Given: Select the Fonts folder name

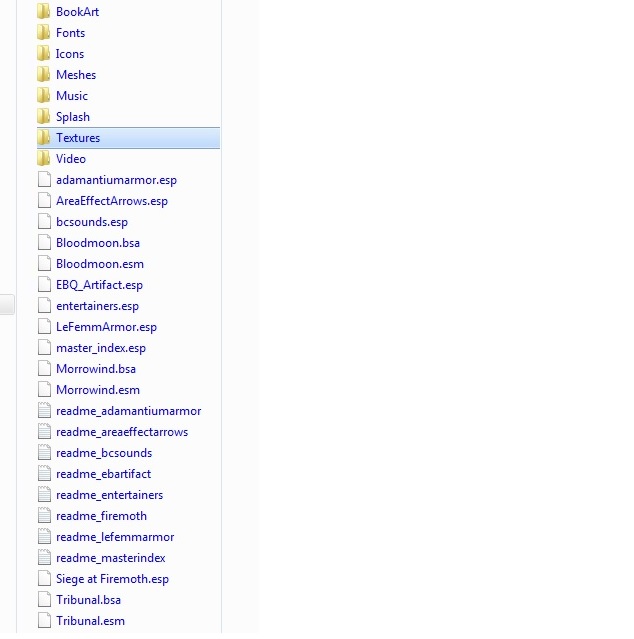Looking at the screenshot, I should coord(70,33).
